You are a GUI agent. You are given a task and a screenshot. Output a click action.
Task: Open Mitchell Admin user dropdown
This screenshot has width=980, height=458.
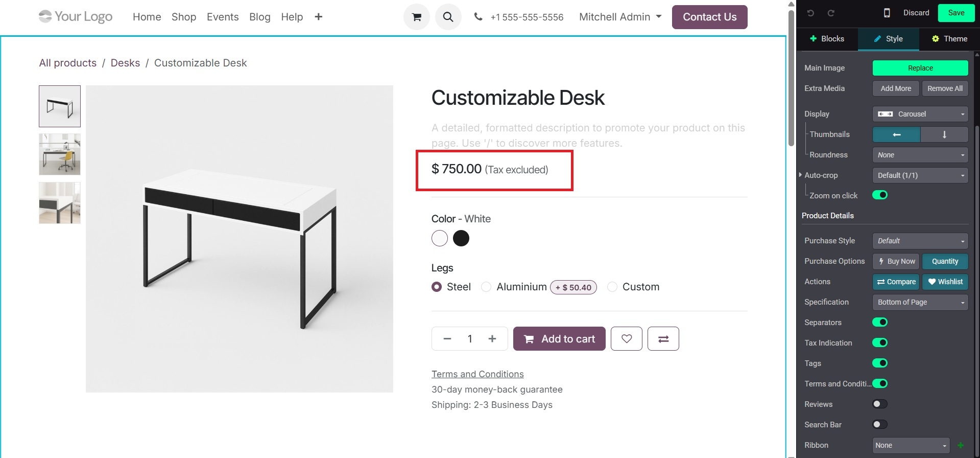pyautogui.click(x=620, y=17)
